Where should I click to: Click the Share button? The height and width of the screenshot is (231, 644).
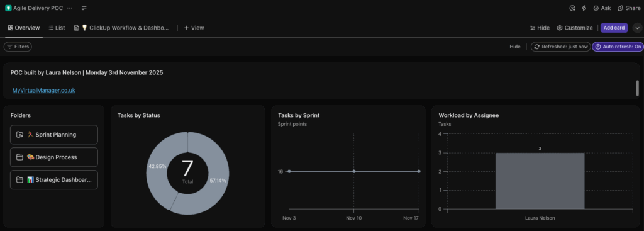629,8
